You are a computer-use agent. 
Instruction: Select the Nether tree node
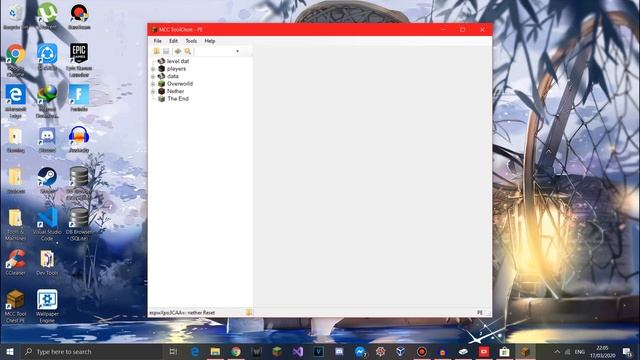pyautogui.click(x=176, y=91)
